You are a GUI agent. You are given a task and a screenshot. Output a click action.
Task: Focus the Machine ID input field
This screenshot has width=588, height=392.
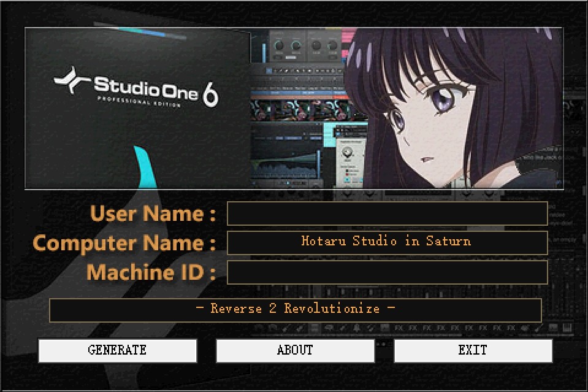(x=388, y=272)
